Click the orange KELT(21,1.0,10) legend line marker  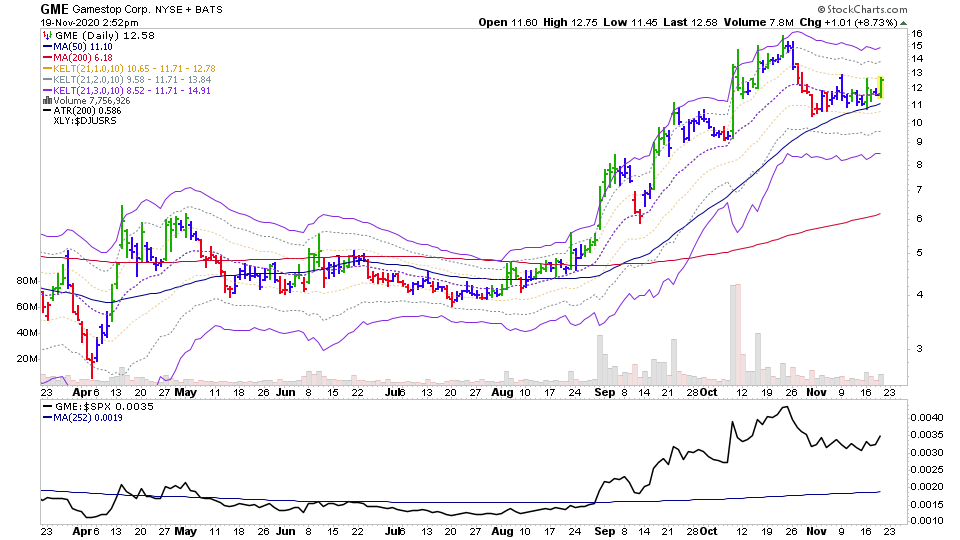pos(47,69)
